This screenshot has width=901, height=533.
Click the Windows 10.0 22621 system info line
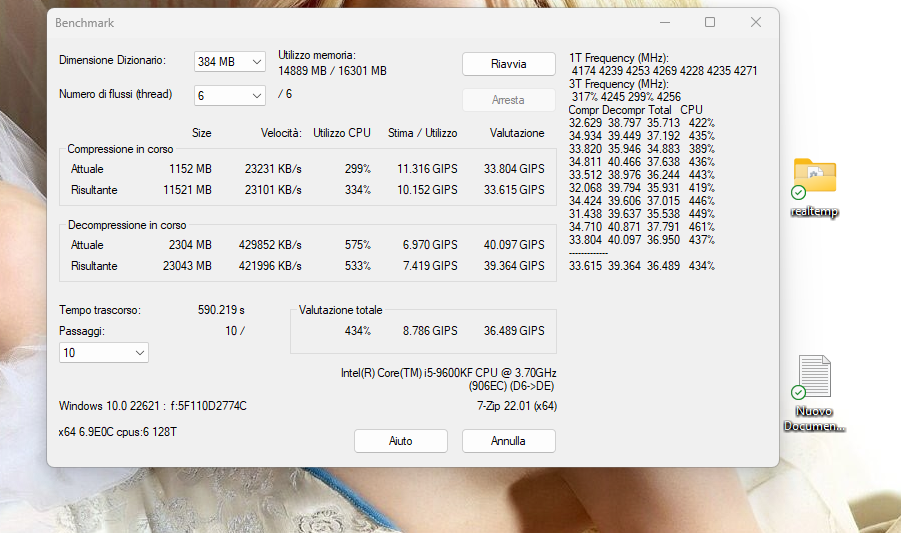point(153,406)
